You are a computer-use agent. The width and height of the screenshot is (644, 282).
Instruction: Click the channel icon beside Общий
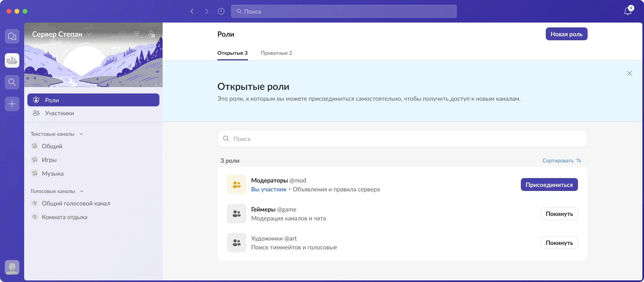[x=35, y=146]
